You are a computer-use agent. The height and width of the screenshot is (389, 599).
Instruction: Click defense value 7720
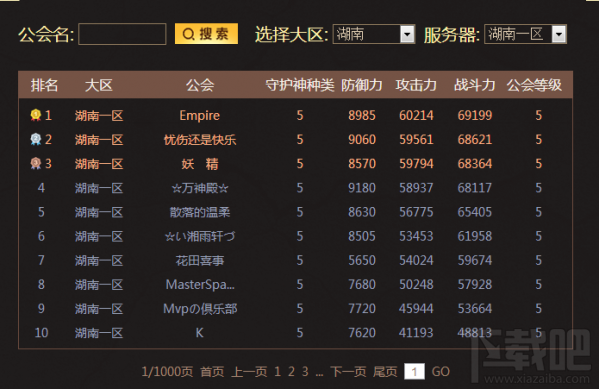point(362,309)
